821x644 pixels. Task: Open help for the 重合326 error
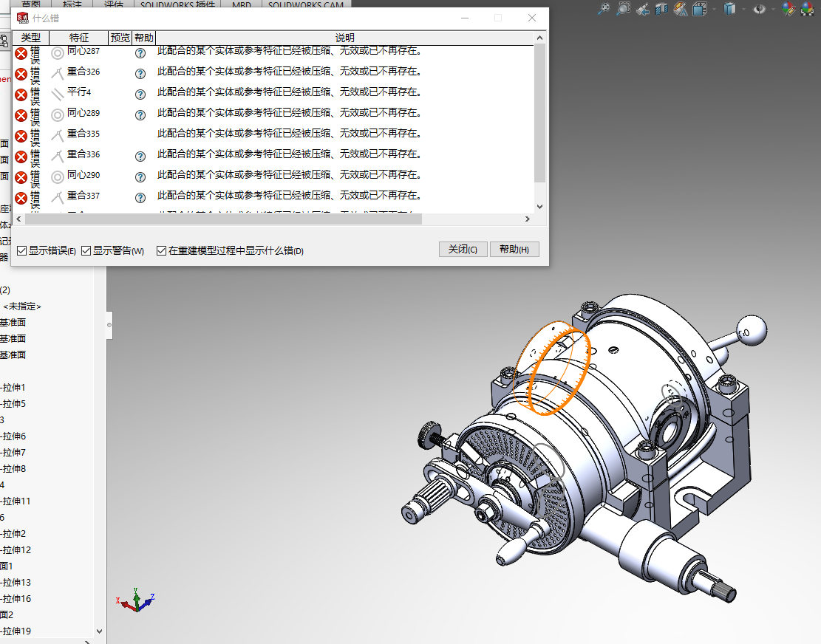click(x=140, y=74)
